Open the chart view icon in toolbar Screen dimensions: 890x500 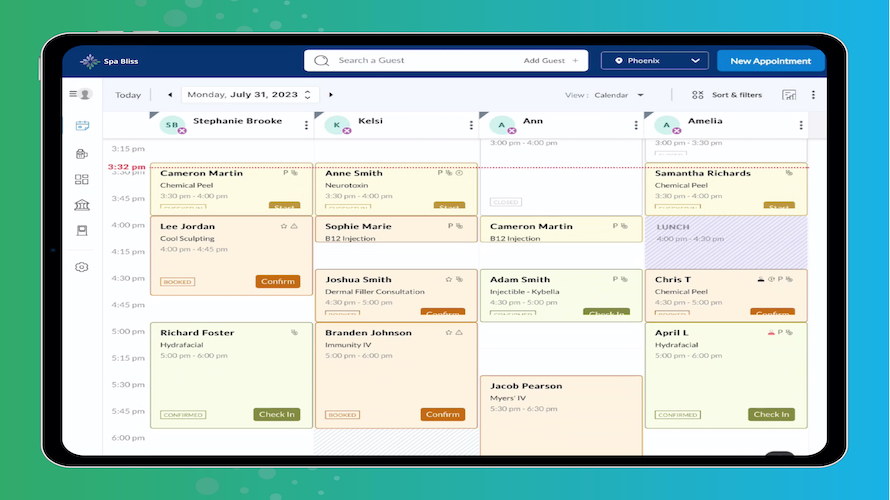[x=789, y=95]
